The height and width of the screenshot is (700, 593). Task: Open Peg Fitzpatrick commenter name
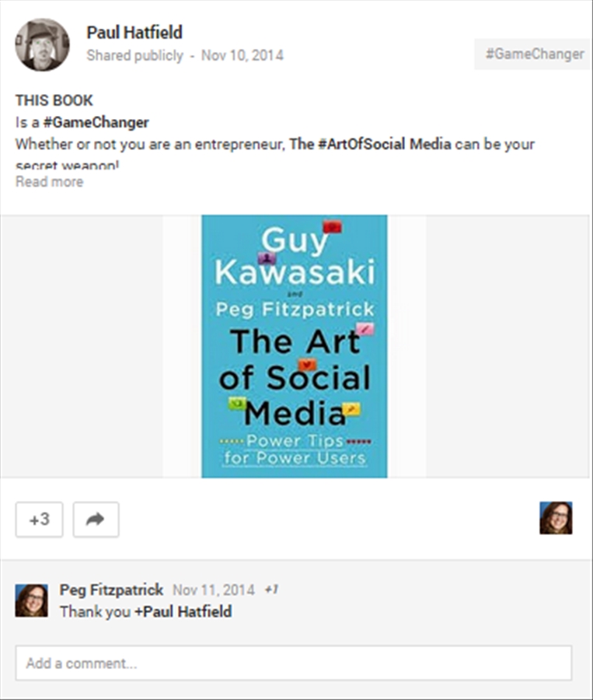click(112, 590)
